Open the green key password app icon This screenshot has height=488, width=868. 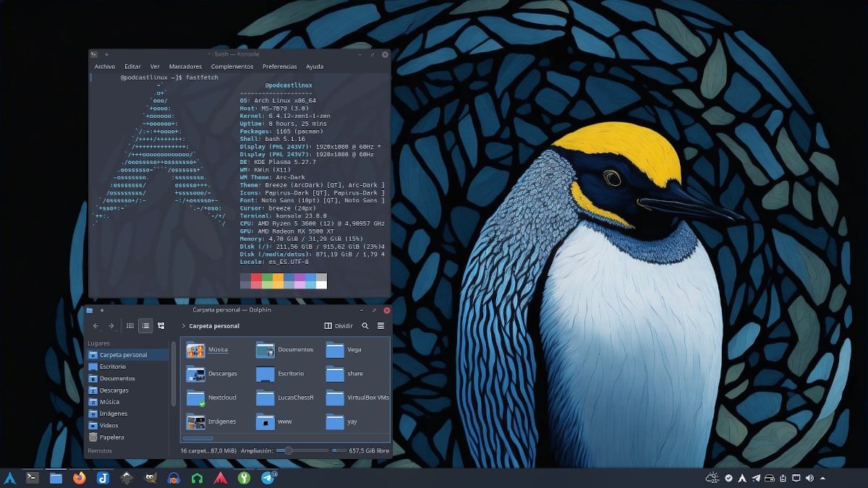(244, 478)
